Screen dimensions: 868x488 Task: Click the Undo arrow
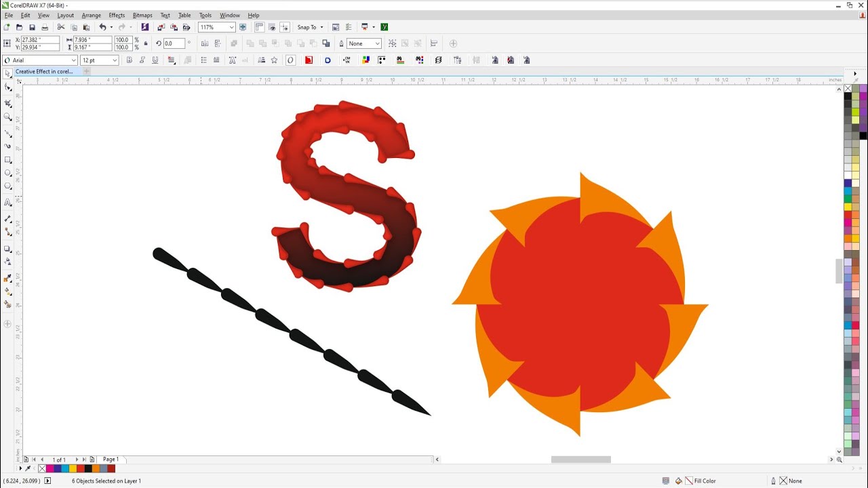(102, 27)
